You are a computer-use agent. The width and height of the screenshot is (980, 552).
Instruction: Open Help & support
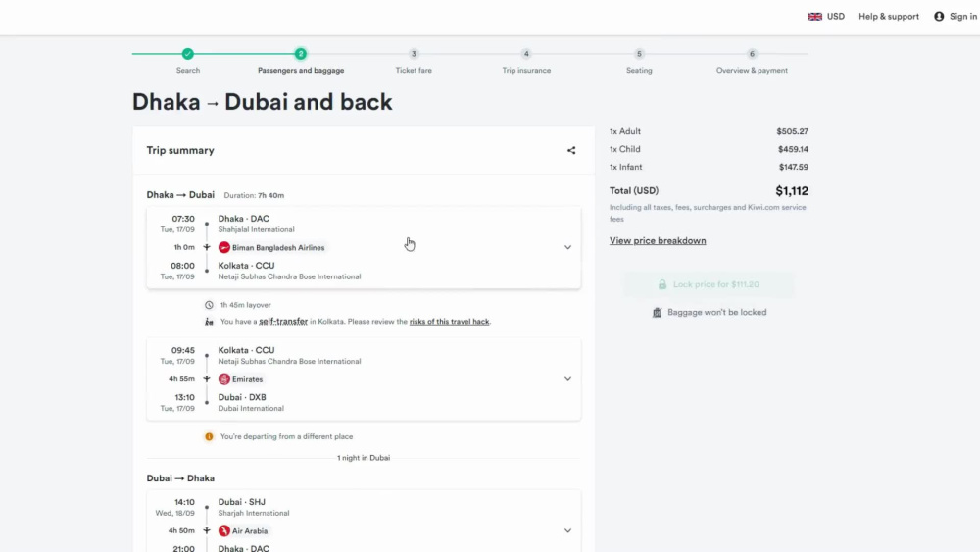click(888, 17)
